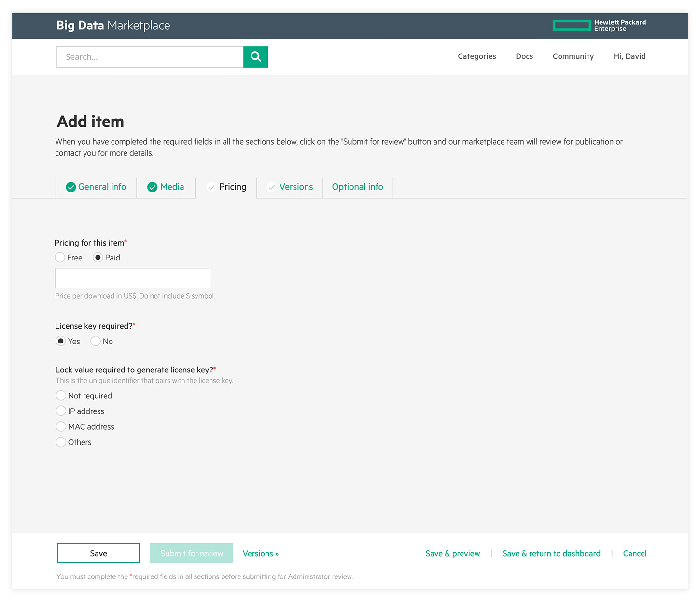This screenshot has height=603, width=700.
Task: Click the price per download input field
Action: coord(132,278)
